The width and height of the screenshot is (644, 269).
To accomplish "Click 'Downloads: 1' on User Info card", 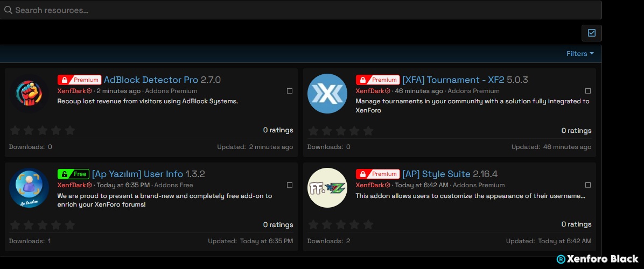I will [30, 241].
